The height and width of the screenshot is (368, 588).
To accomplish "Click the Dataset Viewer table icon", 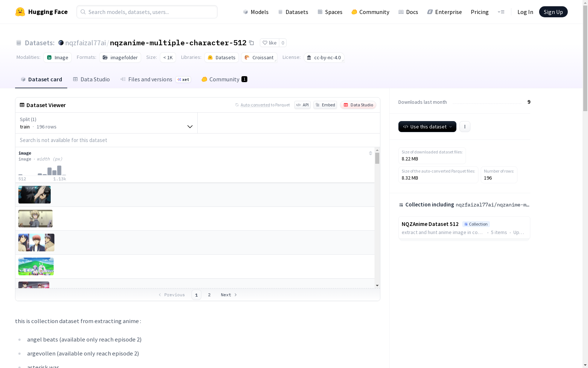I will pyautogui.click(x=22, y=105).
